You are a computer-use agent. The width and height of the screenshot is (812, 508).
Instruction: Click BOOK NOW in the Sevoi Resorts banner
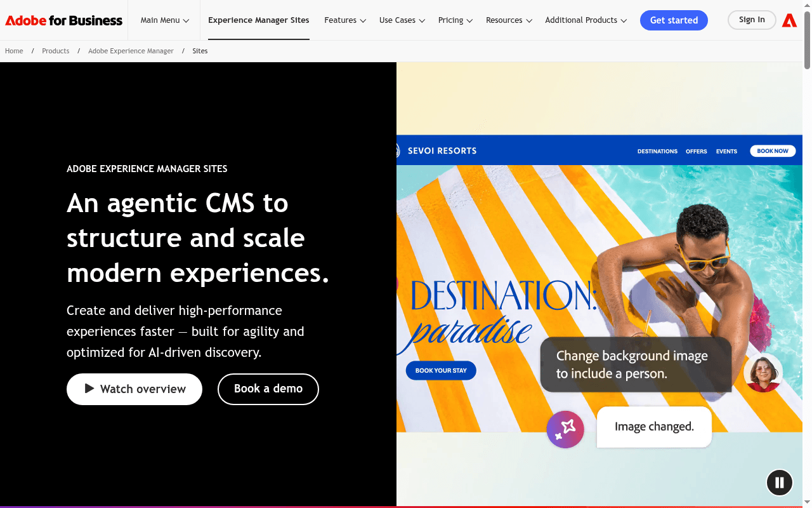click(x=773, y=151)
